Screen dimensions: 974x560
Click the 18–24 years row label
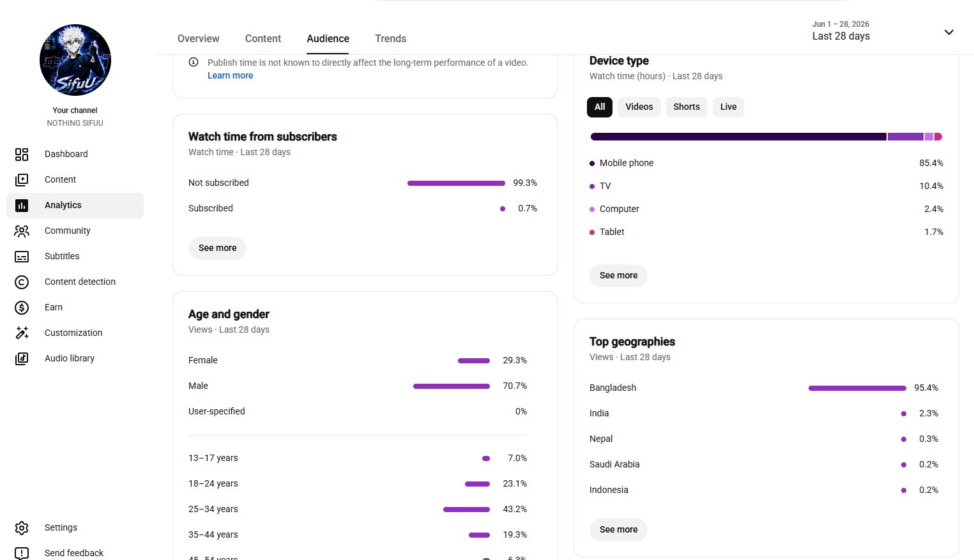213,483
